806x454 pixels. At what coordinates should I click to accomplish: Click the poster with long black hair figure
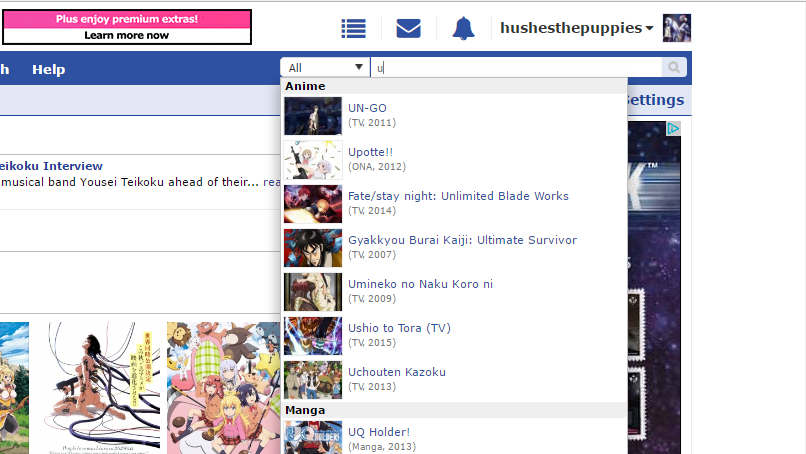[104, 388]
